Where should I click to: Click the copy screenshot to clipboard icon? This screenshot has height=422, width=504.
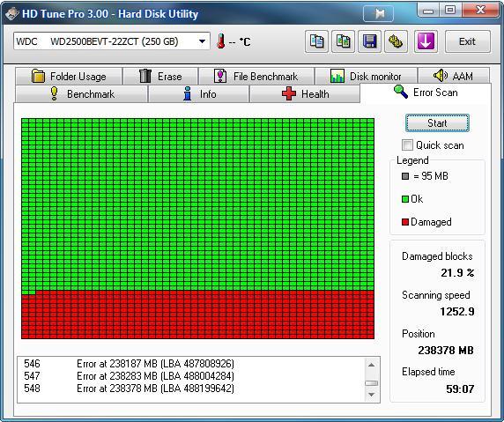tap(343, 41)
